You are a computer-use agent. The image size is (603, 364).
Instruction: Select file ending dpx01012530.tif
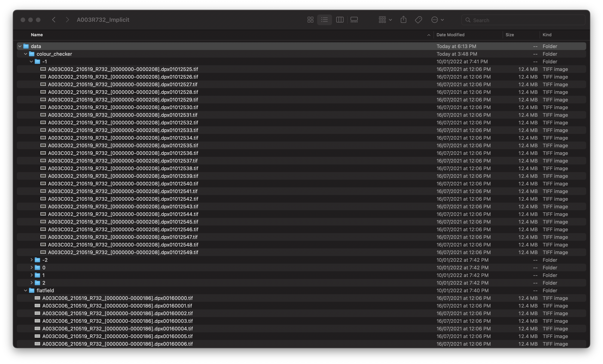[x=123, y=107]
